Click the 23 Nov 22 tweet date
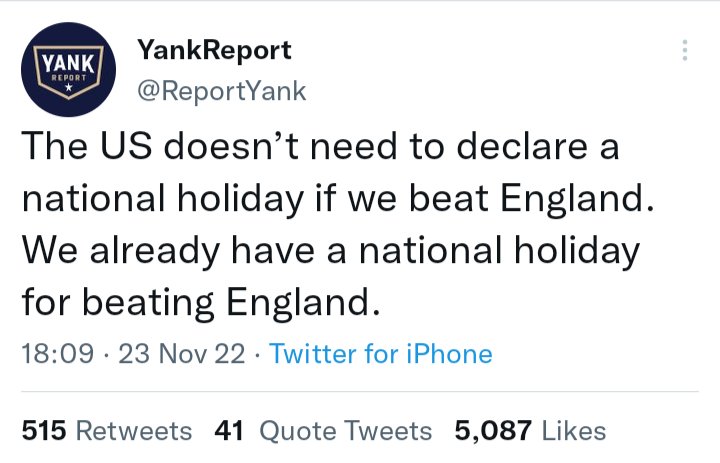Image resolution: width=720 pixels, height=463 pixels. 181,353
